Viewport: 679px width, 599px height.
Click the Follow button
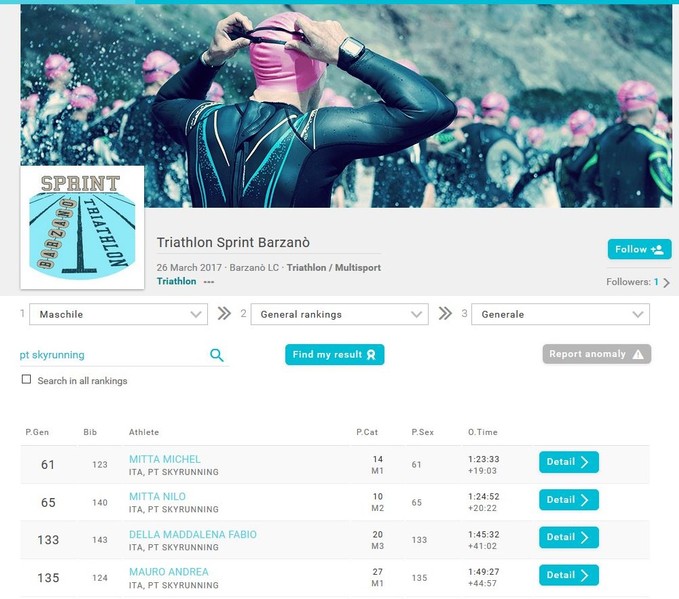(640, 249)
